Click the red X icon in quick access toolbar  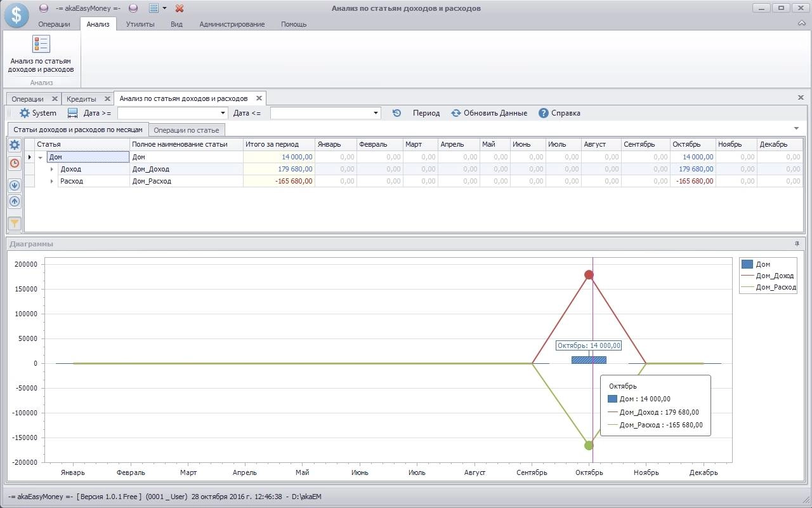coord(180,8)
